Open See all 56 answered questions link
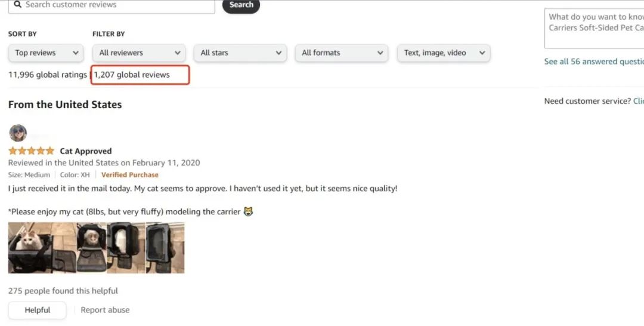The height and width of the screenshot is (326, 644). (x=594, y=61)
